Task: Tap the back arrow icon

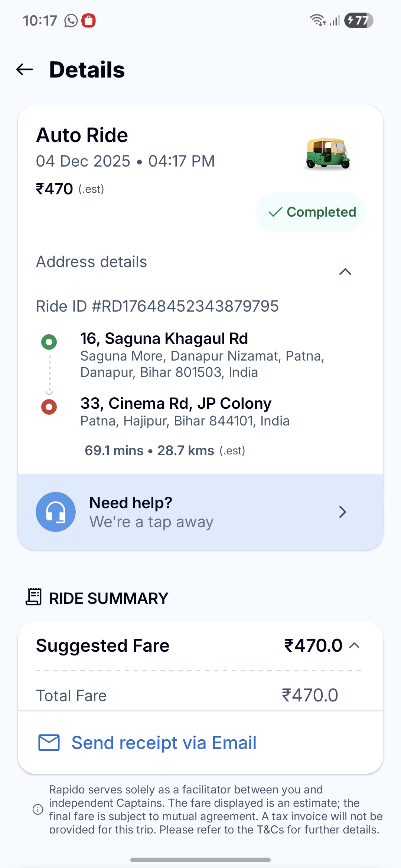Action: (25, 69)
